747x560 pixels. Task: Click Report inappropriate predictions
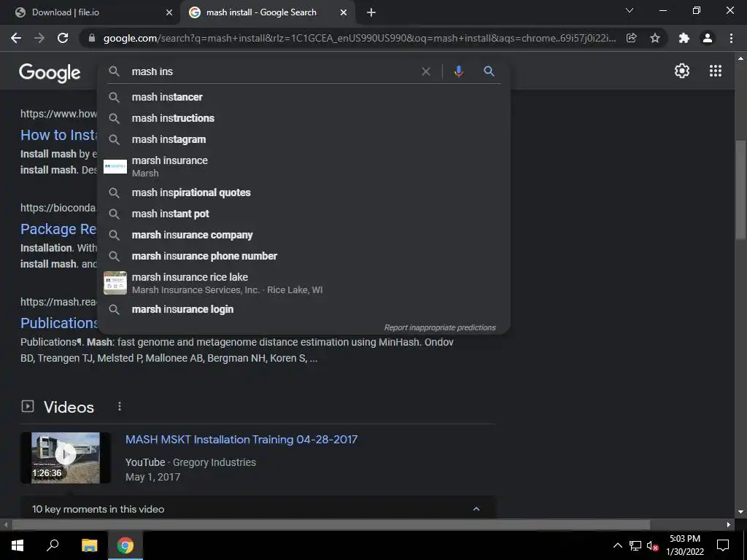pyautogui.click(x=440, y=327)
